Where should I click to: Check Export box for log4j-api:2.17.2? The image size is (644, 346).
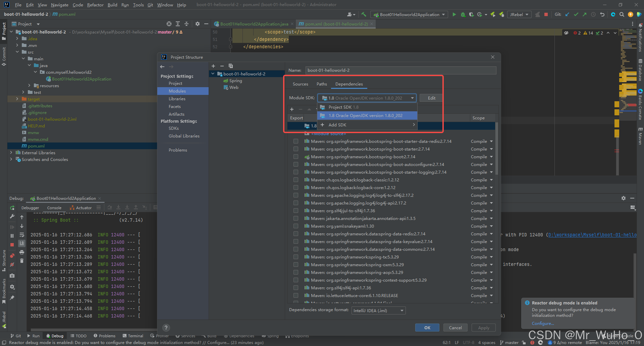pyautogui.click(x=296, y=203)
